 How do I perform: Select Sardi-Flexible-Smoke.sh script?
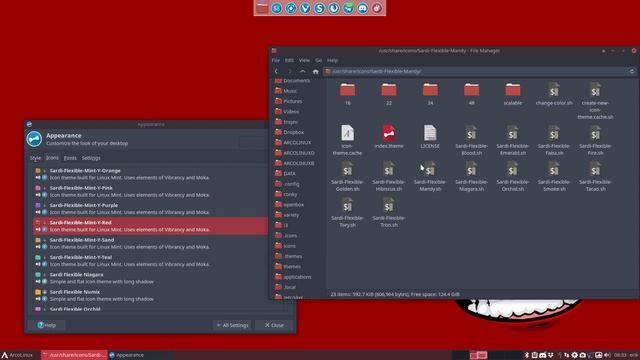pos(554,176)
